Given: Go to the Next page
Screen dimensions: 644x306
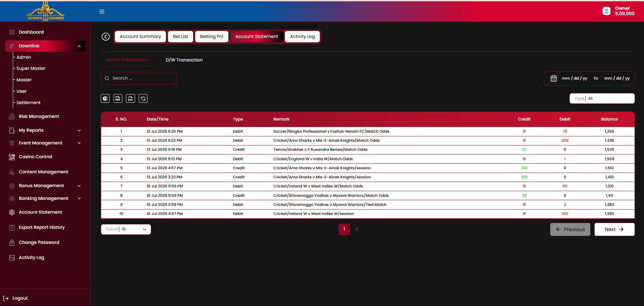Looking at the screenshot, I should point(614,229).
